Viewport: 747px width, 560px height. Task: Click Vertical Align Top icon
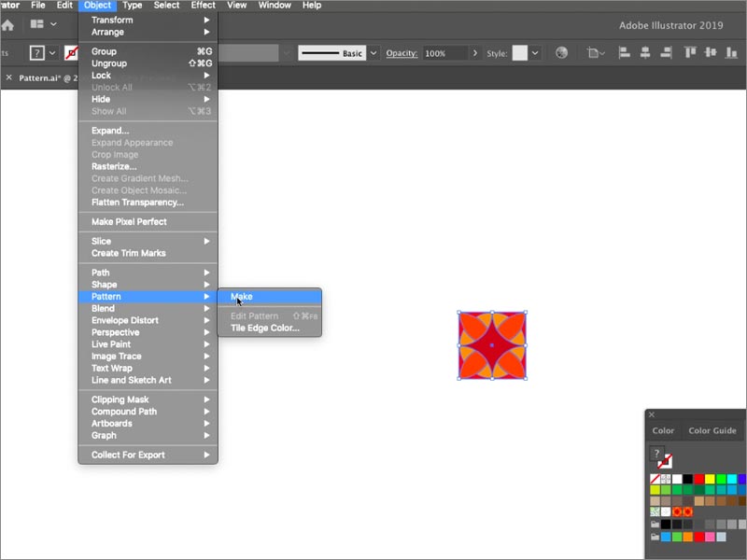pos(692,53)
